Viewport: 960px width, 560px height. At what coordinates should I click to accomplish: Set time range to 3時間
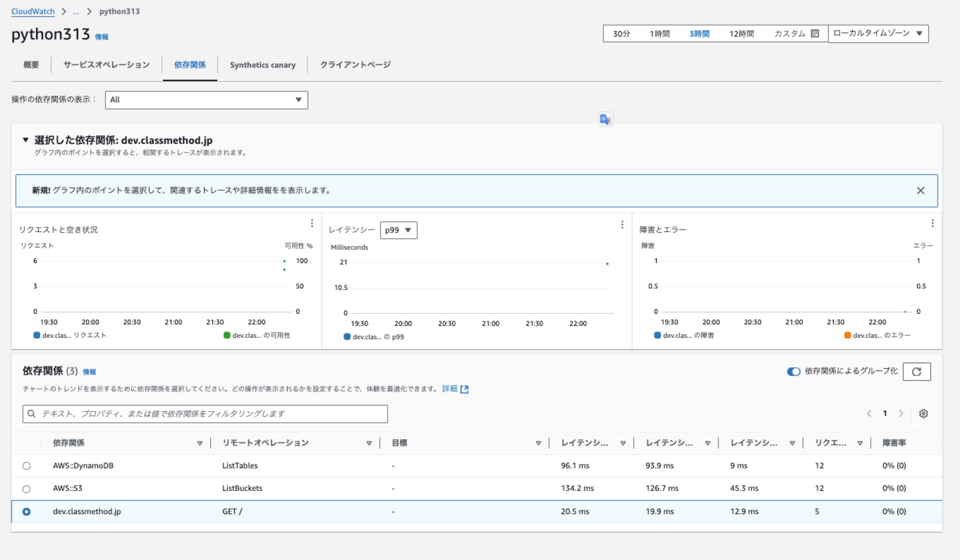(699, 34)
